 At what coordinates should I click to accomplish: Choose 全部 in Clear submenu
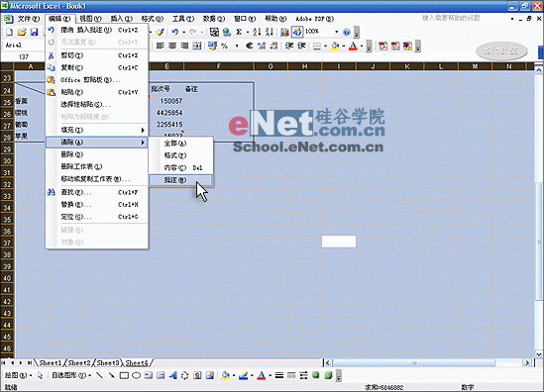tap(180, 144)
